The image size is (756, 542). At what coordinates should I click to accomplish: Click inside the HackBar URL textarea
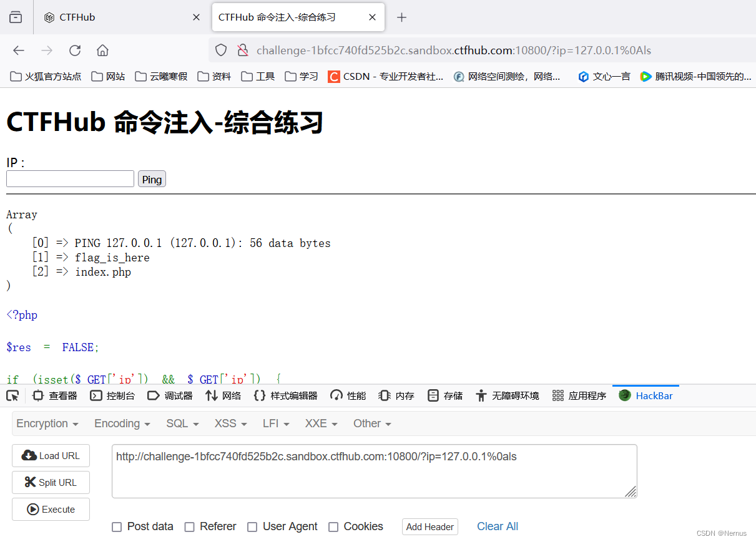(375, 472)
